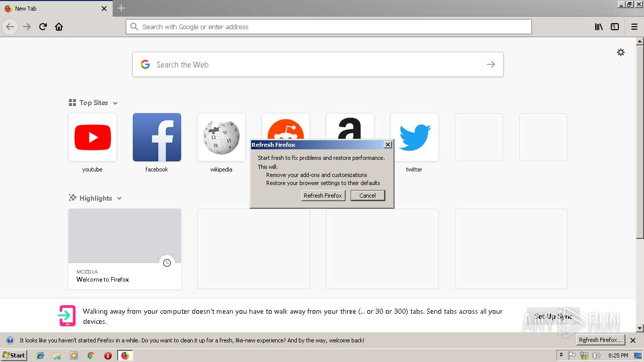Open the Library icon in toolbar

(599, 27)
